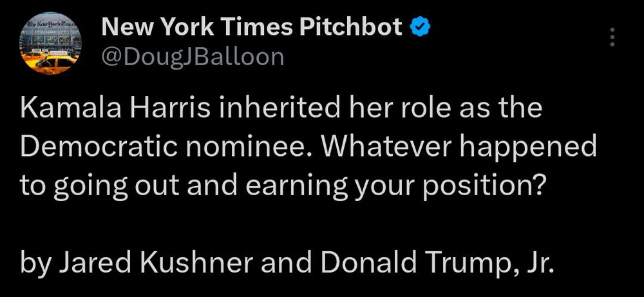The width and height of the screenshot is (644, 297).
Task: Open the @DougJBalloon handle link
Action: click(x=193, y=57)
